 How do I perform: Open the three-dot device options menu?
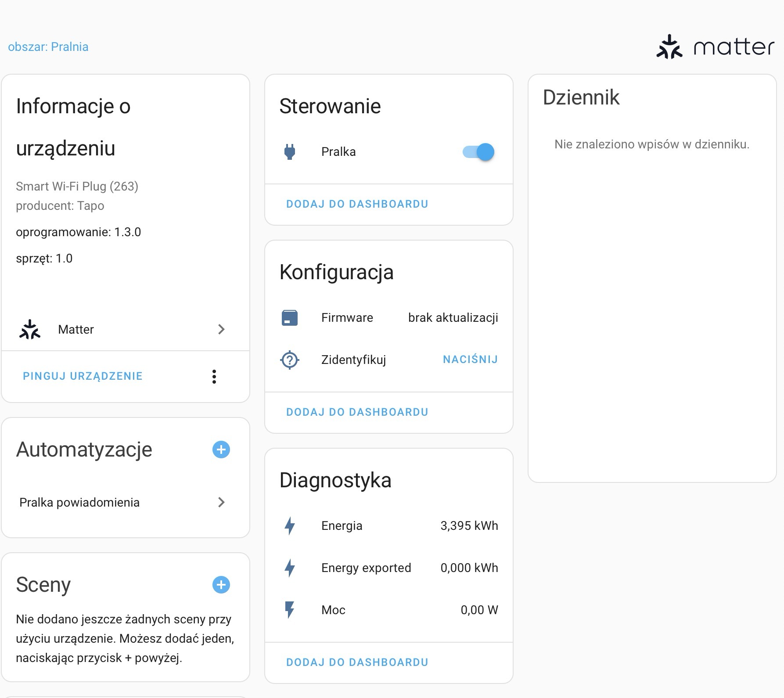[214, 377]
